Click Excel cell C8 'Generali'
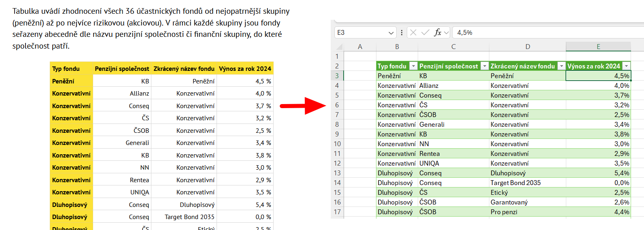This screenshot has height=230, width=644. coord(453,124)
